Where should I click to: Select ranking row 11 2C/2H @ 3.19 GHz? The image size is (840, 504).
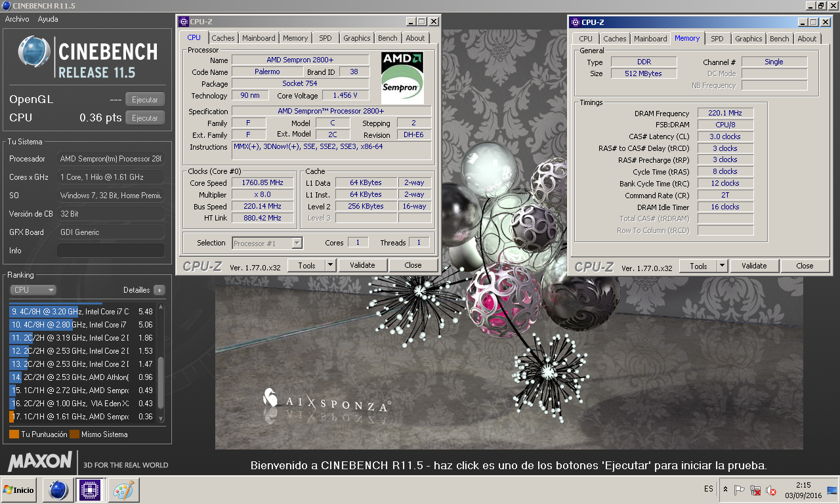pyautogui.click(x=81, y=337)
